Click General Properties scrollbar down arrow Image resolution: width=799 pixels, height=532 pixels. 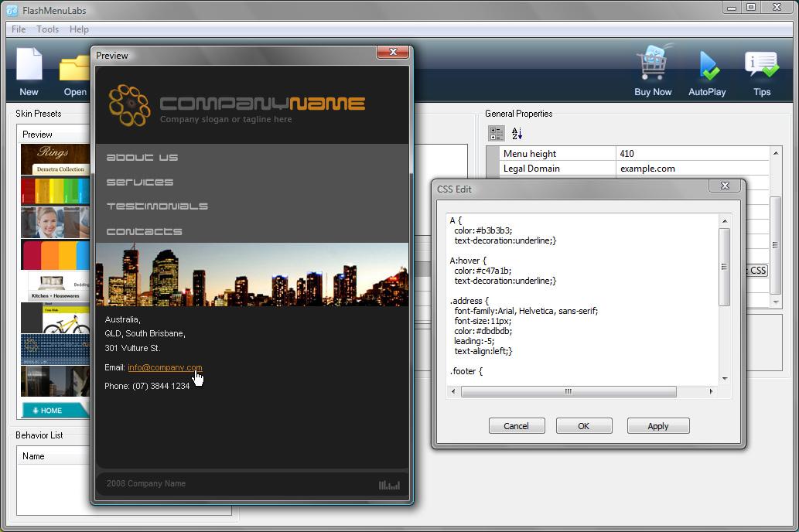[x=775, y=302]
